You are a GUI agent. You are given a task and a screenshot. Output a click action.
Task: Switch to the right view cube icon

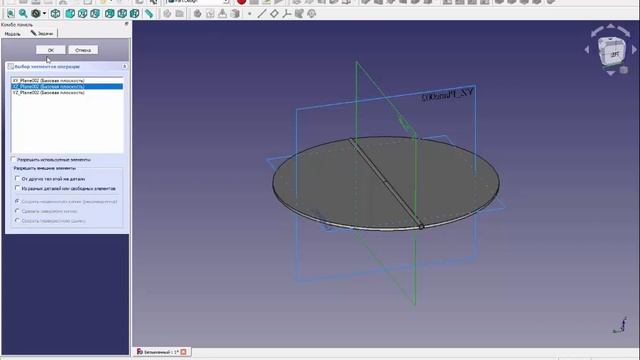[x=95, y=14]
